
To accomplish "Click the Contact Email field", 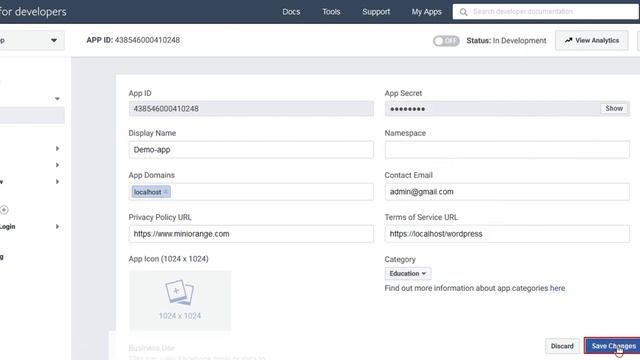I will click(507, 192).
